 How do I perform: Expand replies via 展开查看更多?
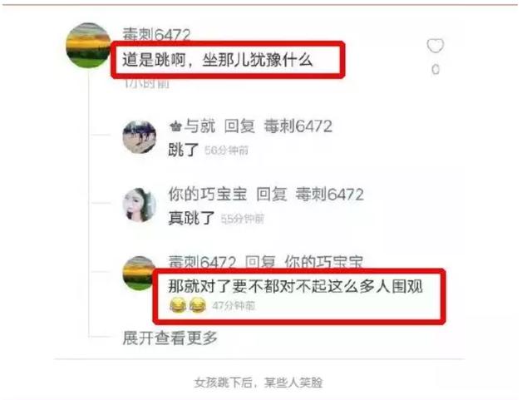(170, 338)
